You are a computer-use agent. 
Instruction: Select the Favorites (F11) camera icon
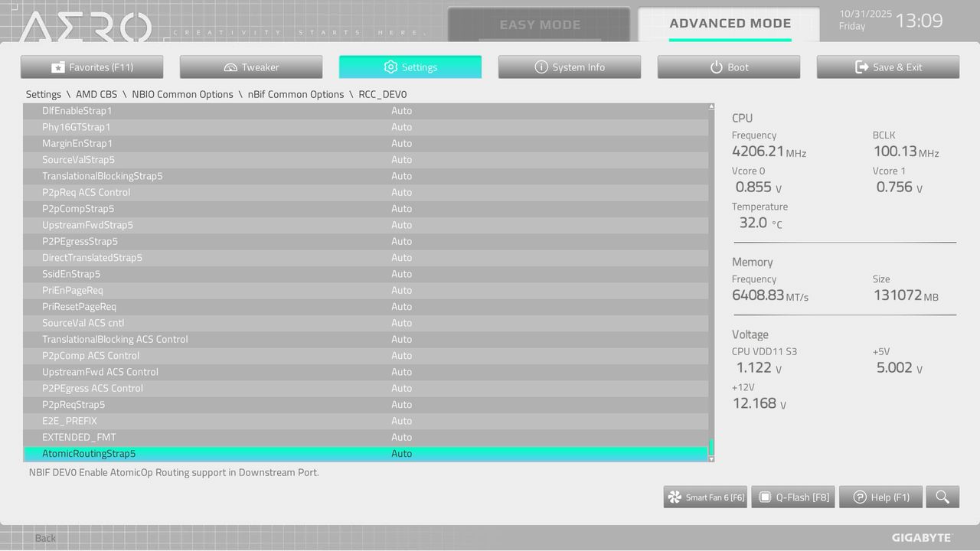pyautogui.click(x=57, y=67)
